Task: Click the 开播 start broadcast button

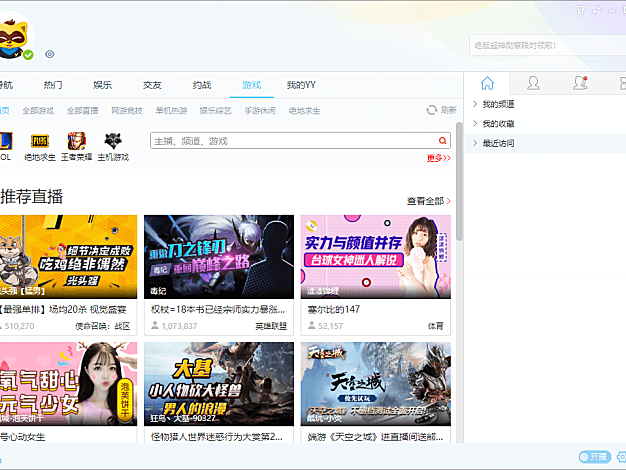Action: tap(595, 456)
